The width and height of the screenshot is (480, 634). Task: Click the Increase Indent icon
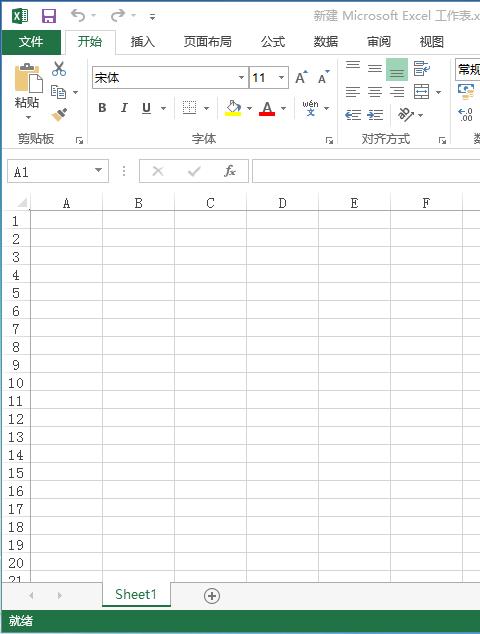pyautogui.click(x=375, y=115)
